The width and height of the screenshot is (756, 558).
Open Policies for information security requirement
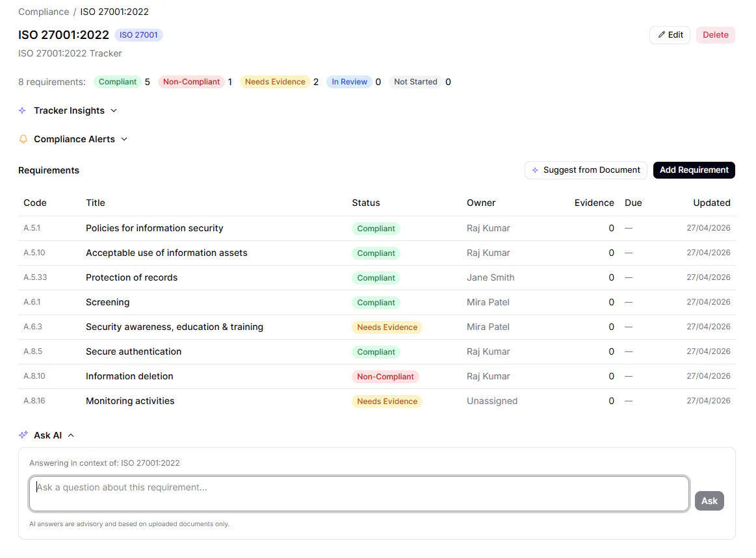(154, 228)
